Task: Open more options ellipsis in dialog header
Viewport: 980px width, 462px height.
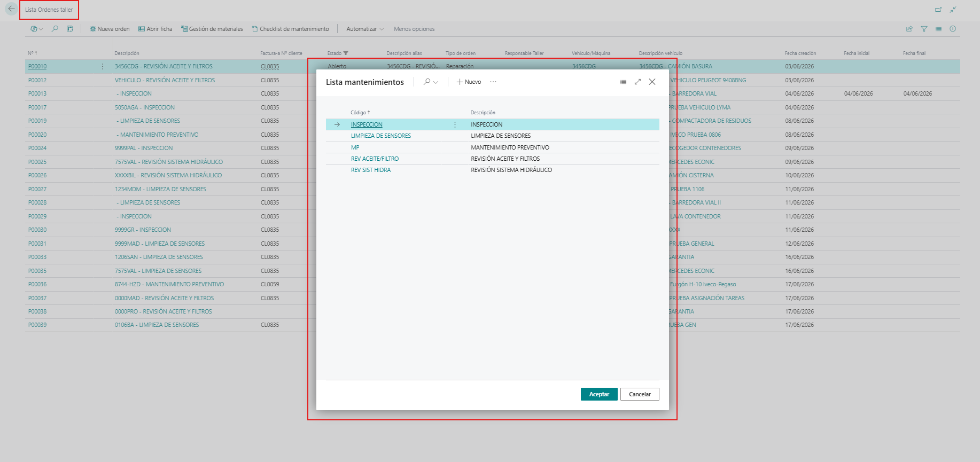Action: click(493, 82)
